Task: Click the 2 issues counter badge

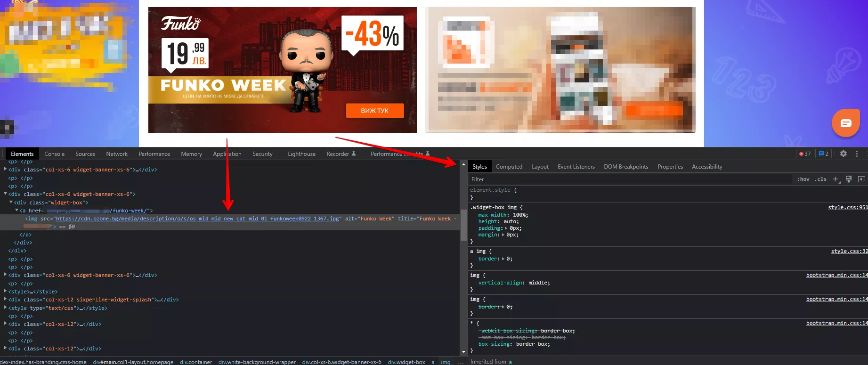Action: click(823, 154)
